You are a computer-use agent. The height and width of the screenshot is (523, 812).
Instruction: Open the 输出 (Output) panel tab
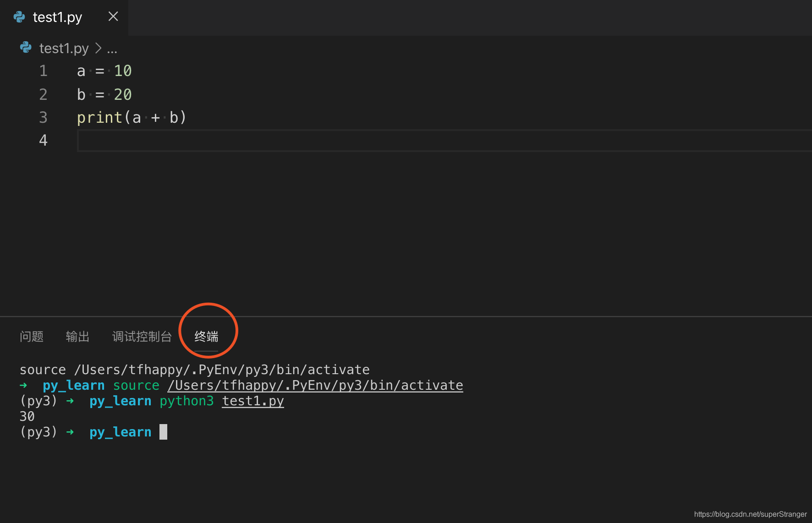77,337
